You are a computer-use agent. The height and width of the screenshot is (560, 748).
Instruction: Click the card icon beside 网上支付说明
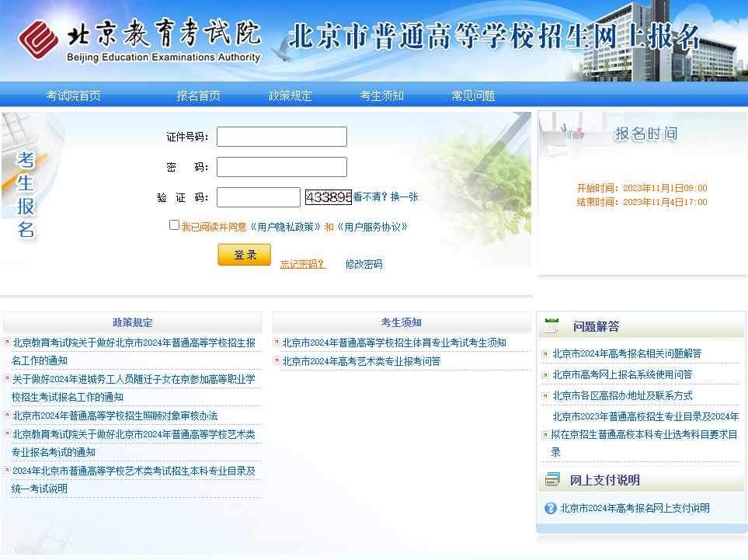pos(552,480)
